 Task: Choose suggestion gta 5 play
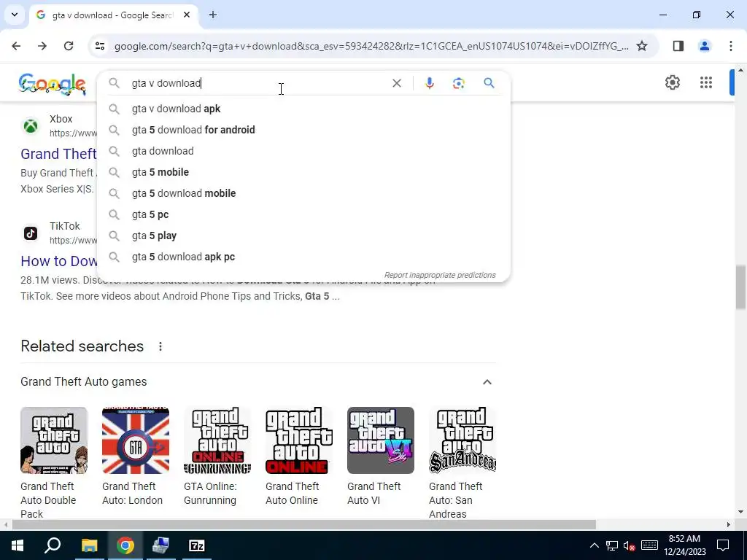303,236
